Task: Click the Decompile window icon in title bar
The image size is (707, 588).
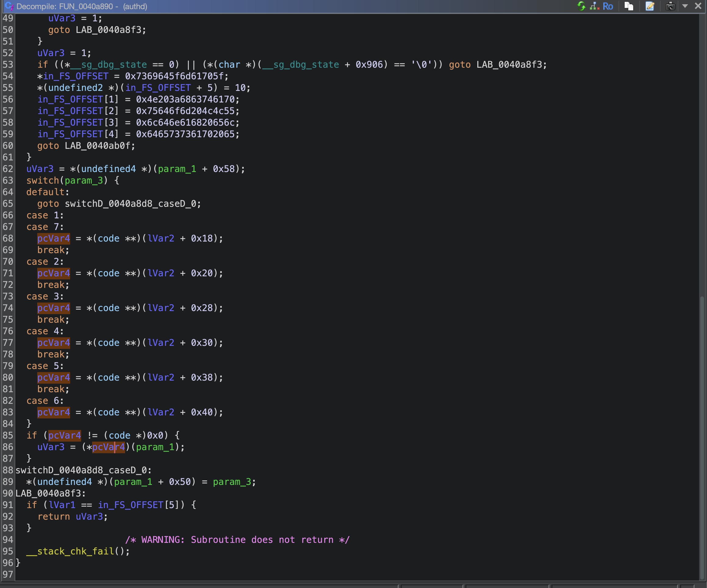Action: [x=9, y=6]
